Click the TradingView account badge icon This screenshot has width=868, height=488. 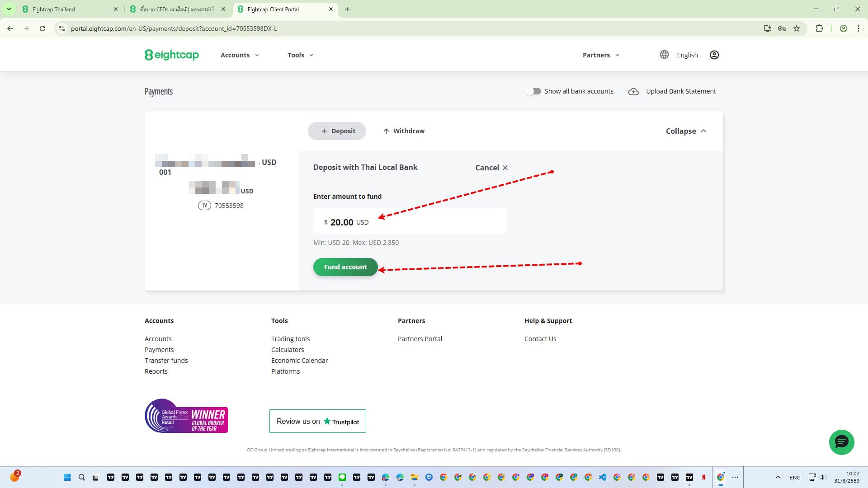coord(204,206)
